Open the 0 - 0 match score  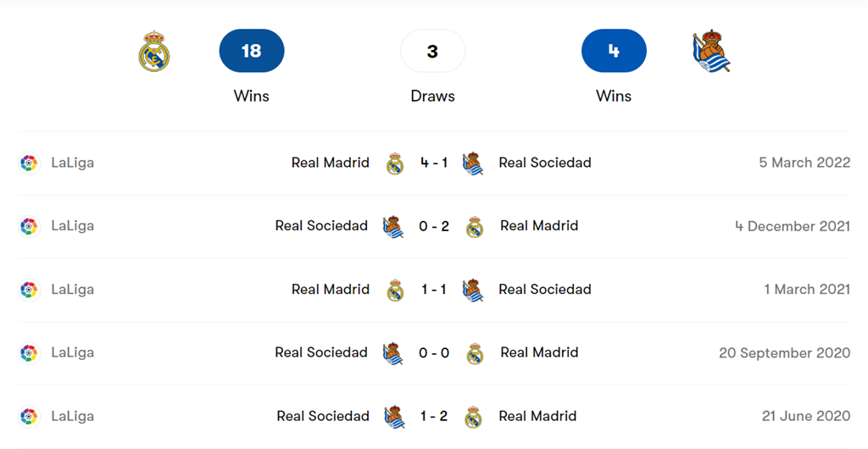[x=434, y=352]
